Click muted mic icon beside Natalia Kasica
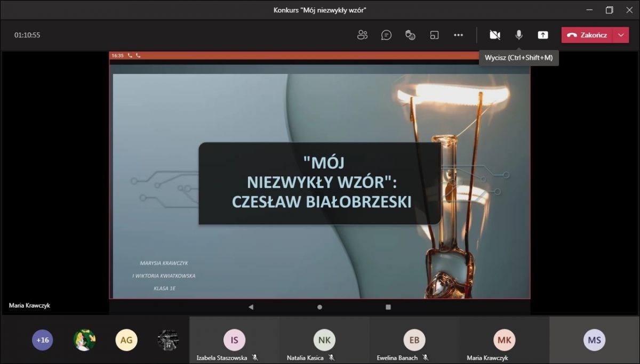Viewport: 640px width, 364px height. [331, 358]
